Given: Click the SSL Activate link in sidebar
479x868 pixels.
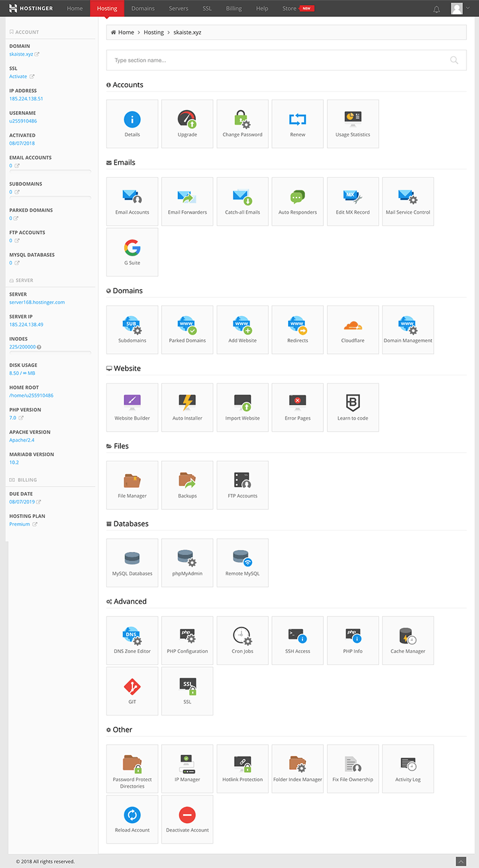Looking at the screenshot, I should click(18, 76).
